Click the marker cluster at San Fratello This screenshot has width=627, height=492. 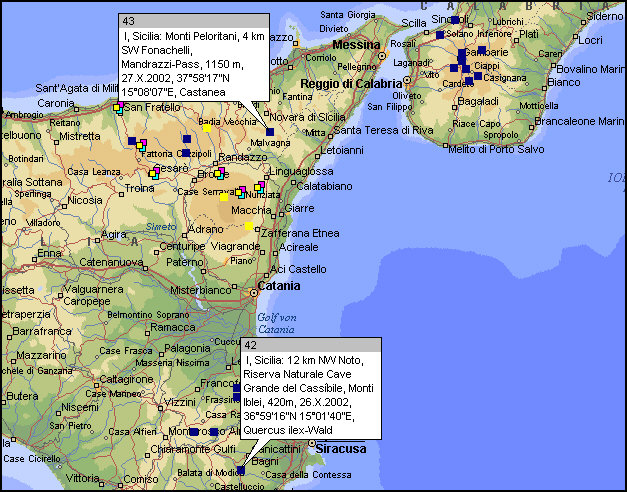pyautogui.click(x=118, y=107)
